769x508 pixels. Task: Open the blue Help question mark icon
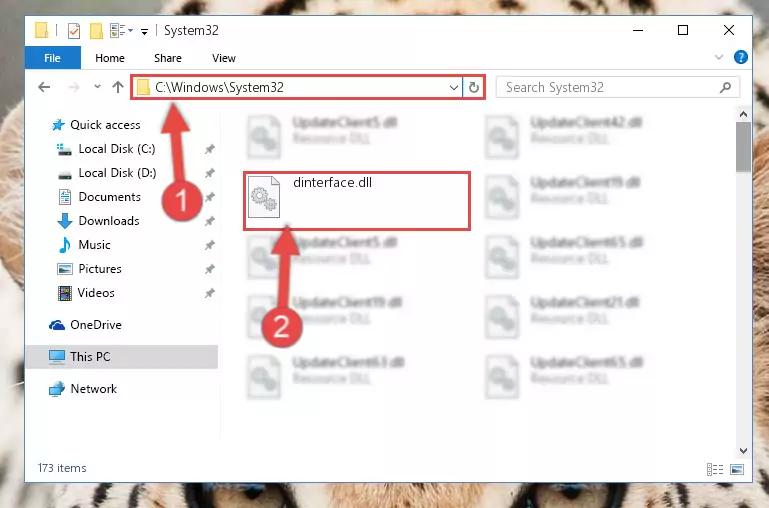pos(741,57)
